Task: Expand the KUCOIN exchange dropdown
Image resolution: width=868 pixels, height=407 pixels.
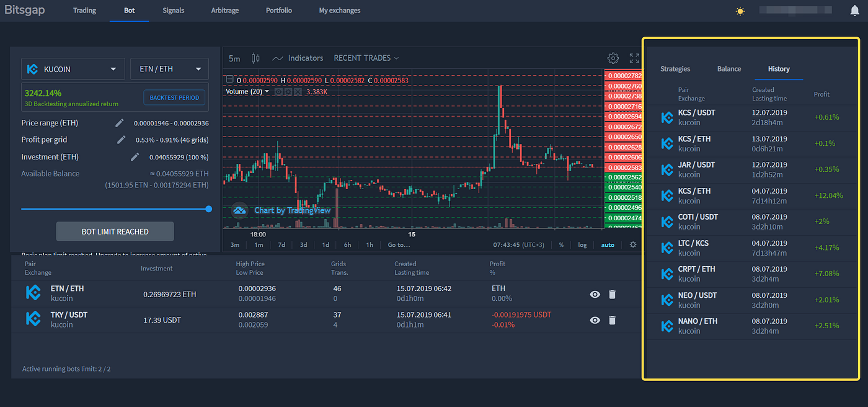Action: pyautogui.click(x=73, y=69)
